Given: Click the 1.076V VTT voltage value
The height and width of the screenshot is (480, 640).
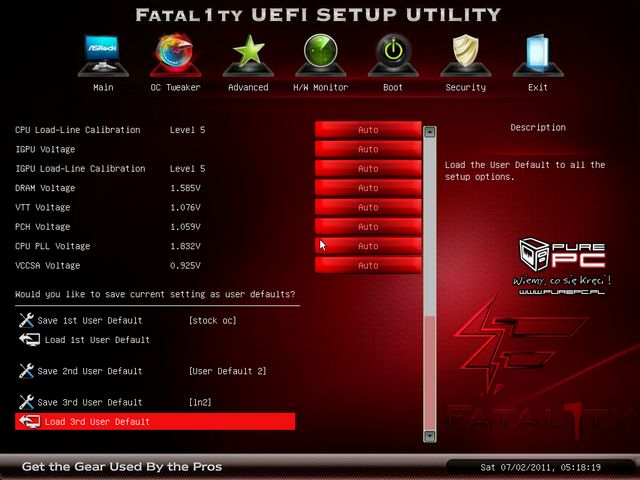Looking at the screenshot, I should (x=185, y=207).
